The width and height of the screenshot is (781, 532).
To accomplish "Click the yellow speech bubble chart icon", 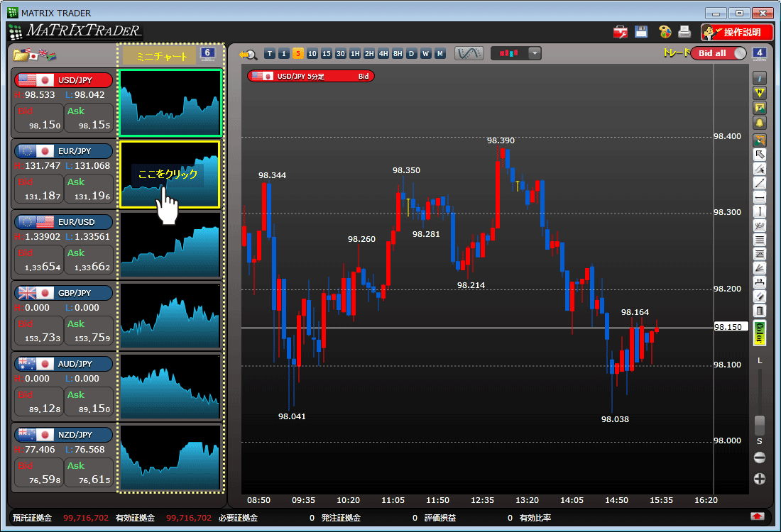I will click(759, 108).
